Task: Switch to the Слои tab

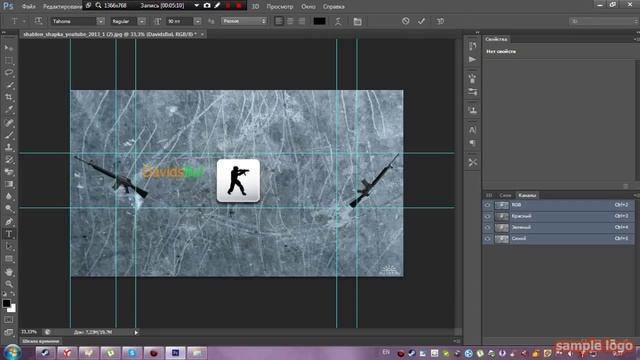Action: click(x=505, y=196)
